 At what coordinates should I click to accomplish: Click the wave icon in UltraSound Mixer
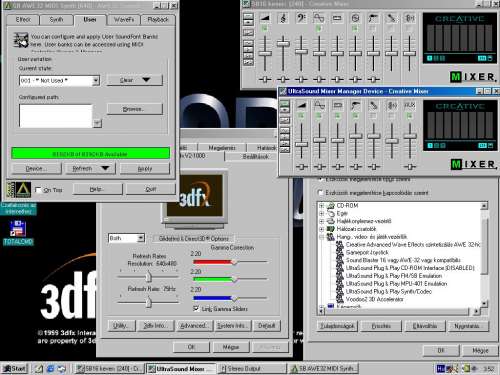[319, 105]
